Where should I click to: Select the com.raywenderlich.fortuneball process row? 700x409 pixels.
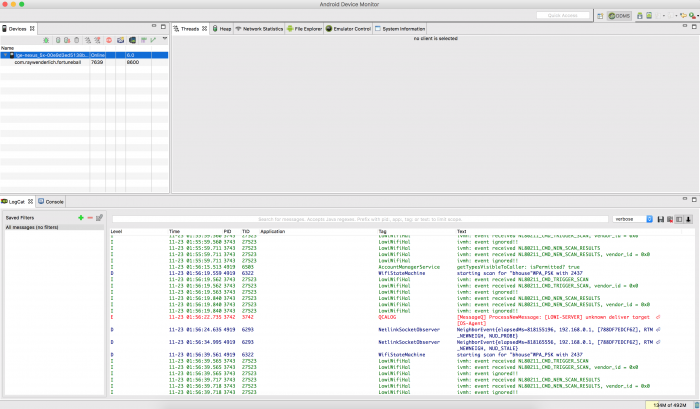(x=84, y=63)
